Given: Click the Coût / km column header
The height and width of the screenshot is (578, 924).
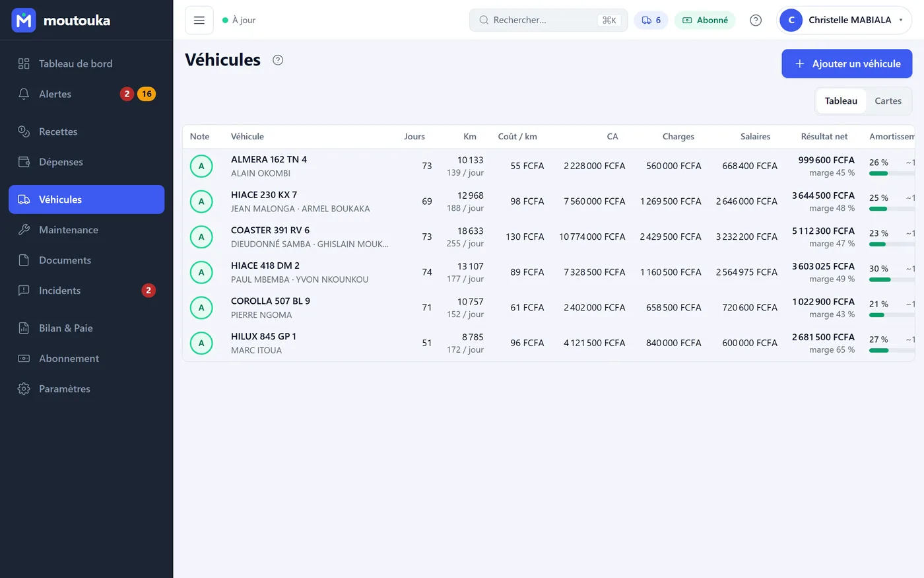Looking at the screenshot, I should pyautogui.click(x=517, y=137).
